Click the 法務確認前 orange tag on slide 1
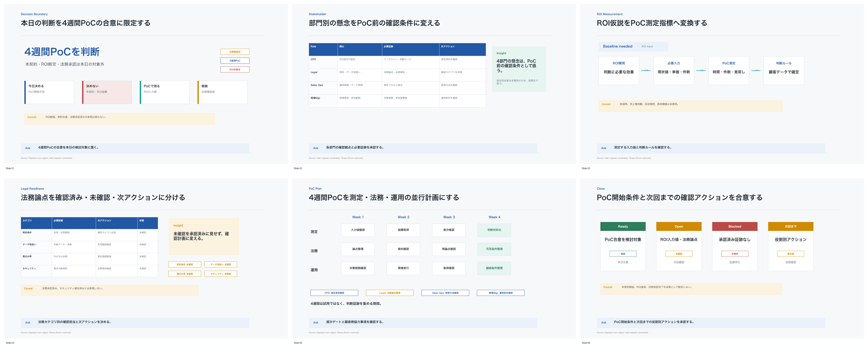 (x=235, y=52)
